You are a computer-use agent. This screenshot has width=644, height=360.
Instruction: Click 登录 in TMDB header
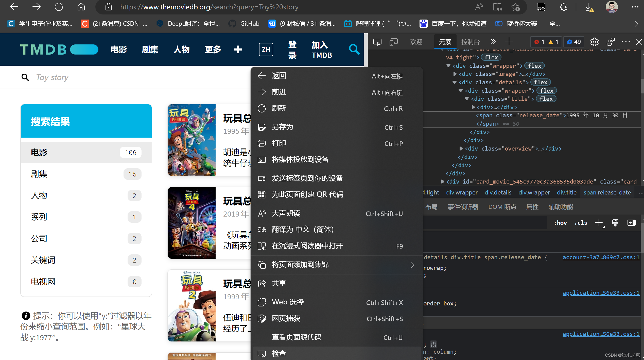pos(292,50)
